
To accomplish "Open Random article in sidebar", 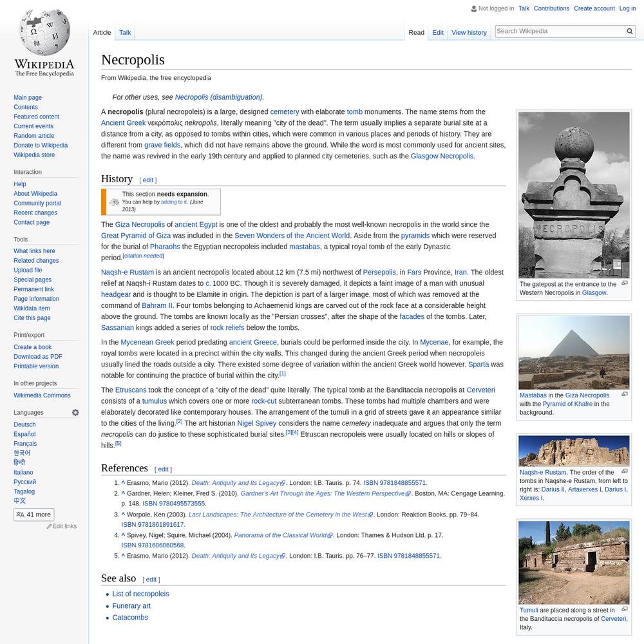I will (33, 135).
